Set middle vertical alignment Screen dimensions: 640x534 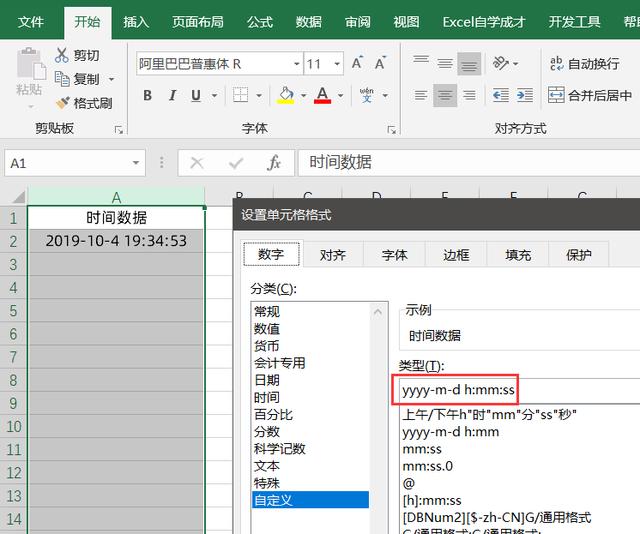pos(445,63)
